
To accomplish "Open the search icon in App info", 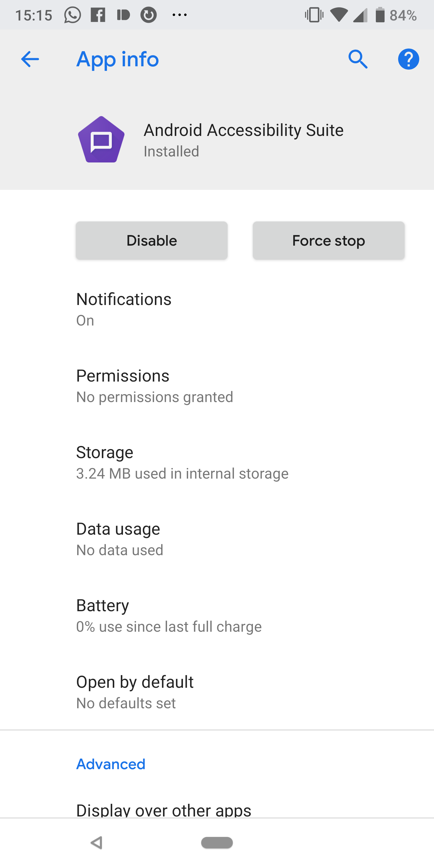I will coord(358,59).
